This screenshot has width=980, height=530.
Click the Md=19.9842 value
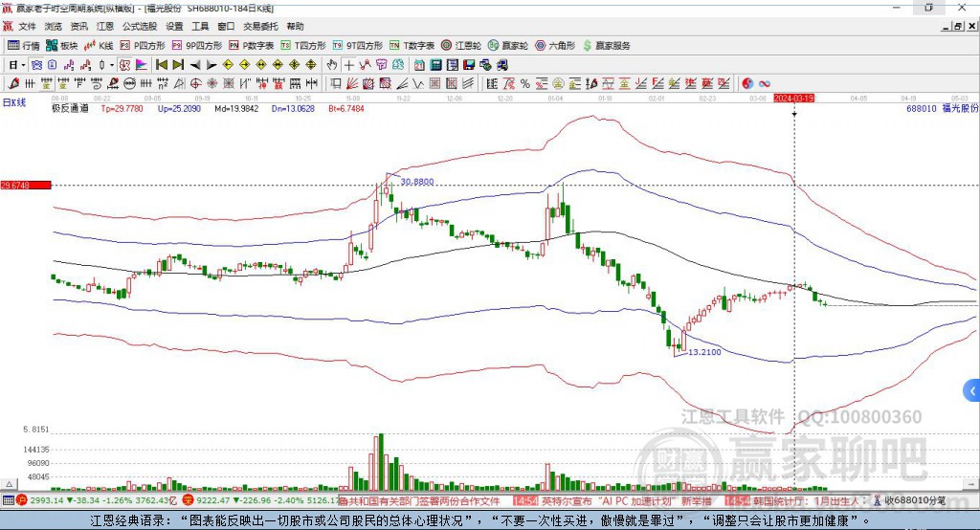click(236, 108)
